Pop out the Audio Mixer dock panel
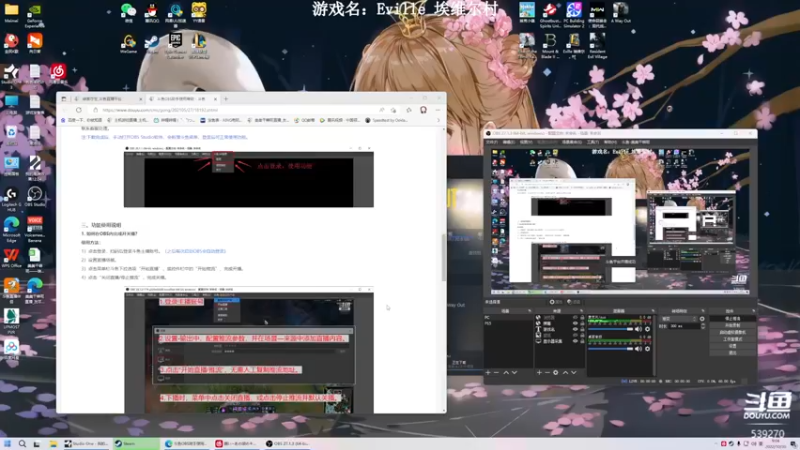This screenshot has height=450, width=800. tap(653, 311)
